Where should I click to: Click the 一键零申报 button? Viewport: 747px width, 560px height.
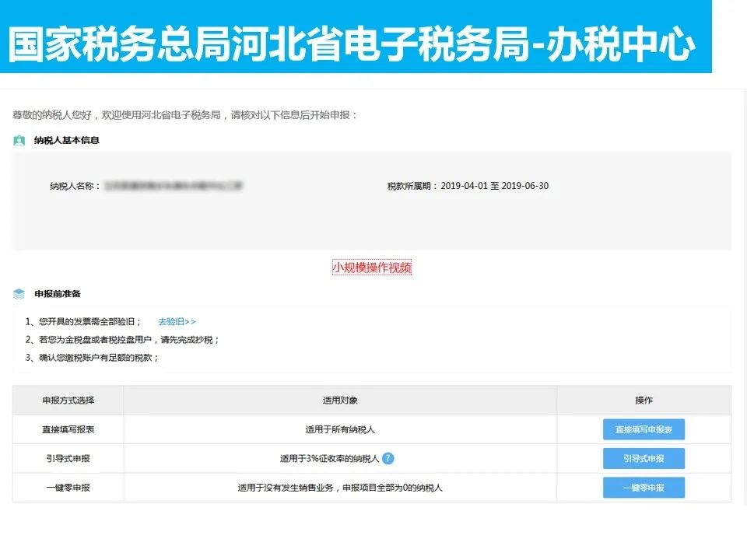coord(644,488)
